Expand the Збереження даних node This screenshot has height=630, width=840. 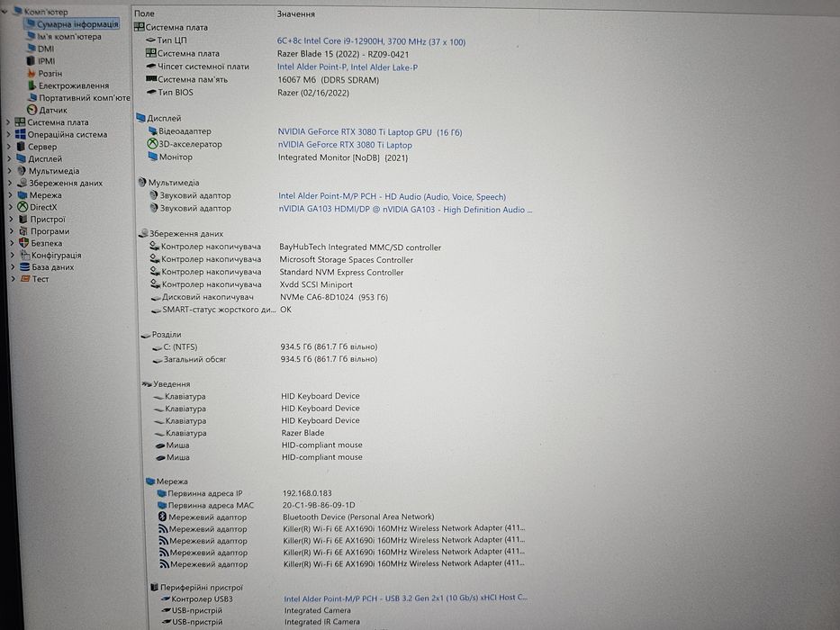10,183
